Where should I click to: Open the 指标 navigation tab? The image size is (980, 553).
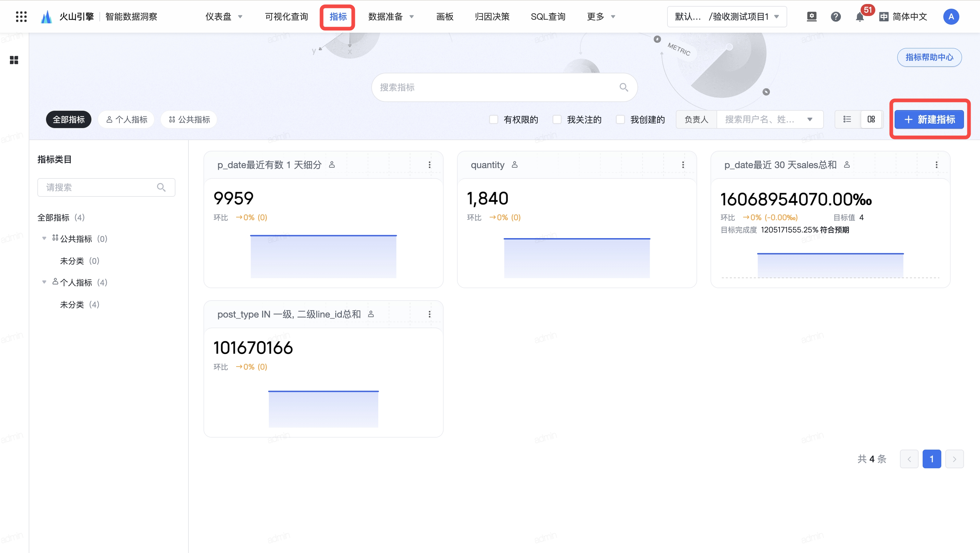338,17
